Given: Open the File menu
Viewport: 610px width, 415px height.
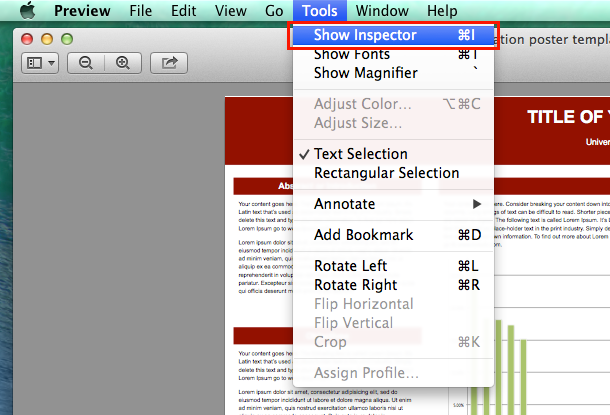Looking at the screenshot, I should click(140, 11).
